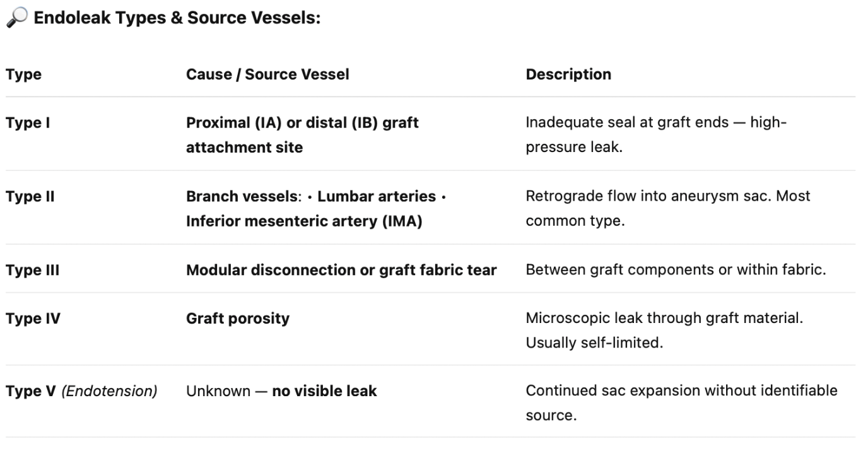The image size is (868, 458).
Task: Click the 'Type V (Endotension)' row label
Action: tap(81, 391)
